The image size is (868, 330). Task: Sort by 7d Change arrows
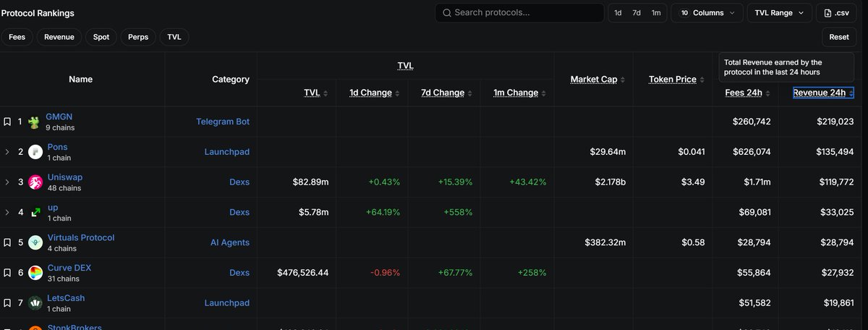470,93
